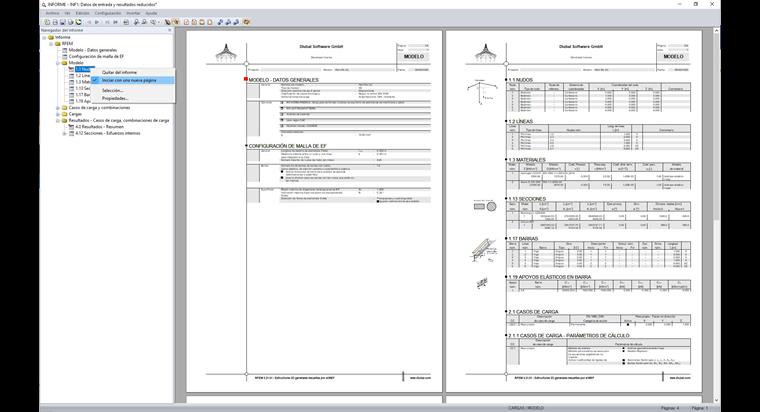The height and width of the screenshot is (412, 760).
Task: Collapse the Modelo folder node
Action: coord(58,63)
